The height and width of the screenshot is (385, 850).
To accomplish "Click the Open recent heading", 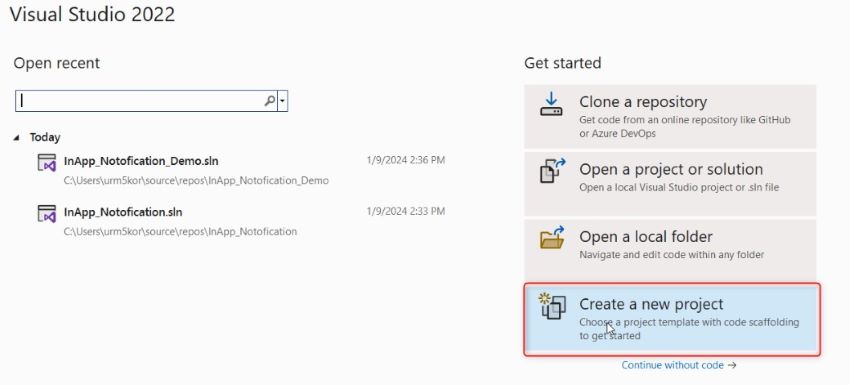I will click(x=57, y=63).
